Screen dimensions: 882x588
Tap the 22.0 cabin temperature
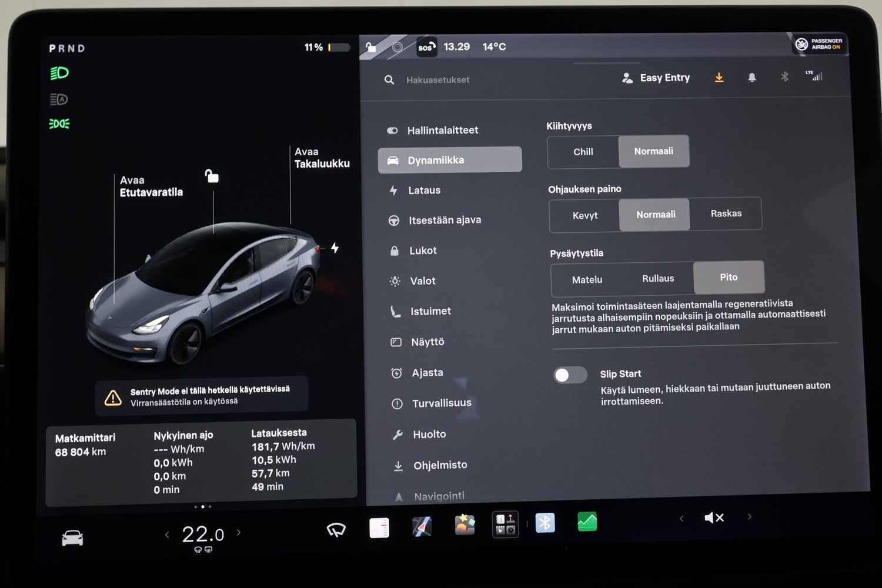203,534
